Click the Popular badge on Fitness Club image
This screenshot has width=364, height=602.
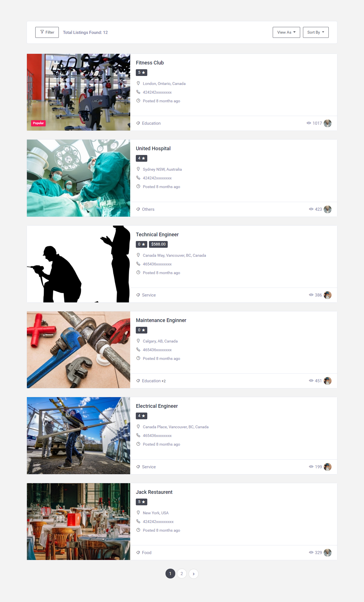(x=38, y=123)
